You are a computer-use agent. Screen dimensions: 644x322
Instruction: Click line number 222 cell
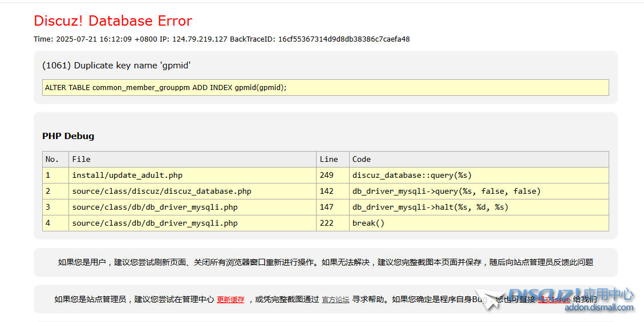333,223
